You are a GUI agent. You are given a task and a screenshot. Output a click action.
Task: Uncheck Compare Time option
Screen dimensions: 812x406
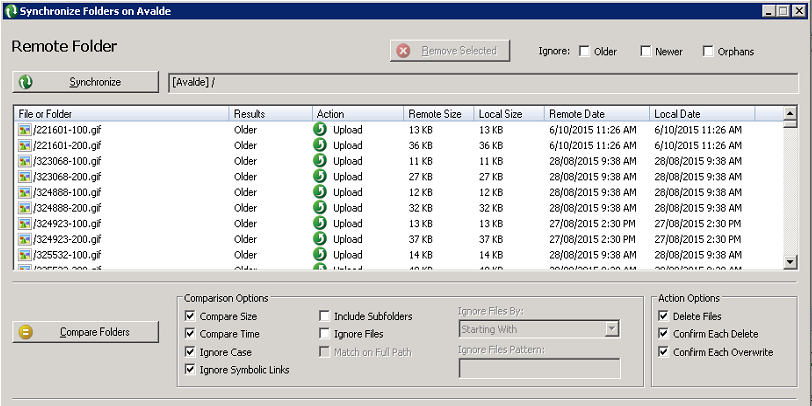[190, 334]
